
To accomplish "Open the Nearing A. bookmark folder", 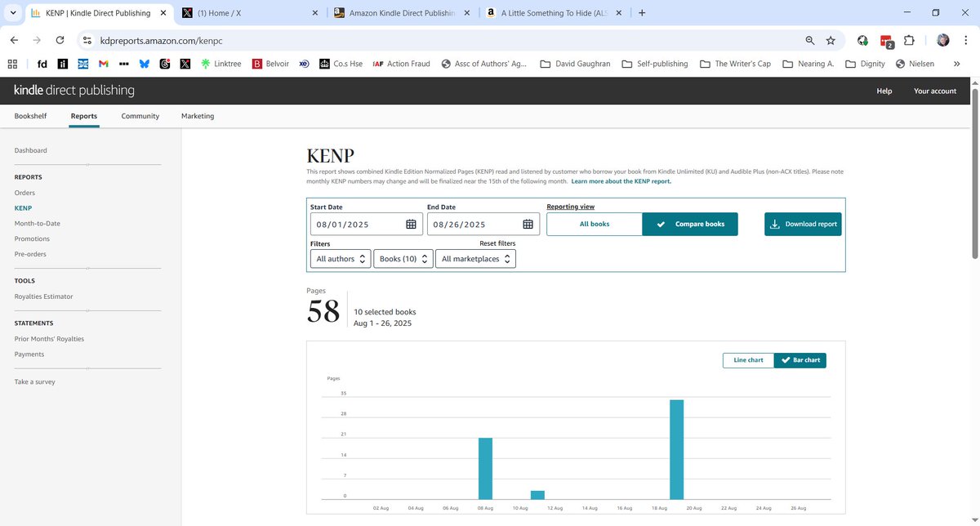I will 808,63.
